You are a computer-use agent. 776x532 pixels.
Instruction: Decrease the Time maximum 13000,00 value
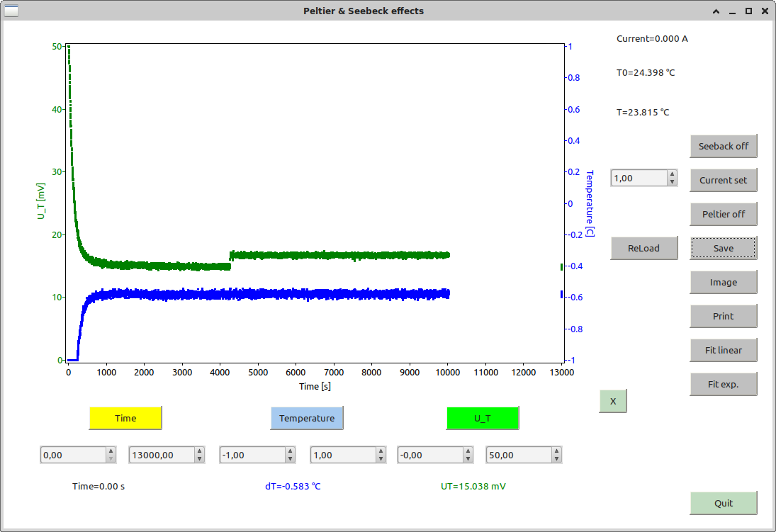tap(199, 459)
